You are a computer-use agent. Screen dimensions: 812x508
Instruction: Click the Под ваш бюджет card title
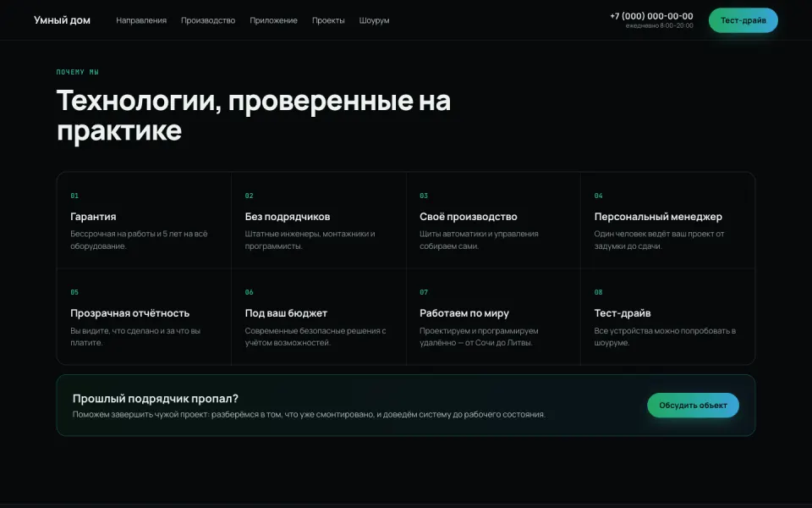286,313
